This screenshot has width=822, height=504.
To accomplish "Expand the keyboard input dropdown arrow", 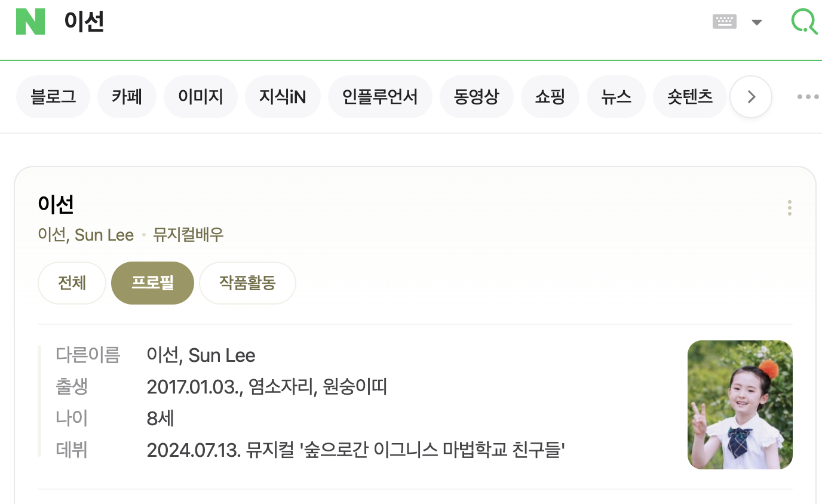I will (756, 23).
